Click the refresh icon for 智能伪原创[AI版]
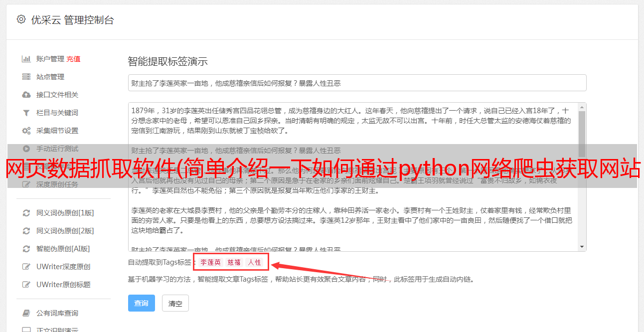 pyautogui.click(x=26, y=249)
